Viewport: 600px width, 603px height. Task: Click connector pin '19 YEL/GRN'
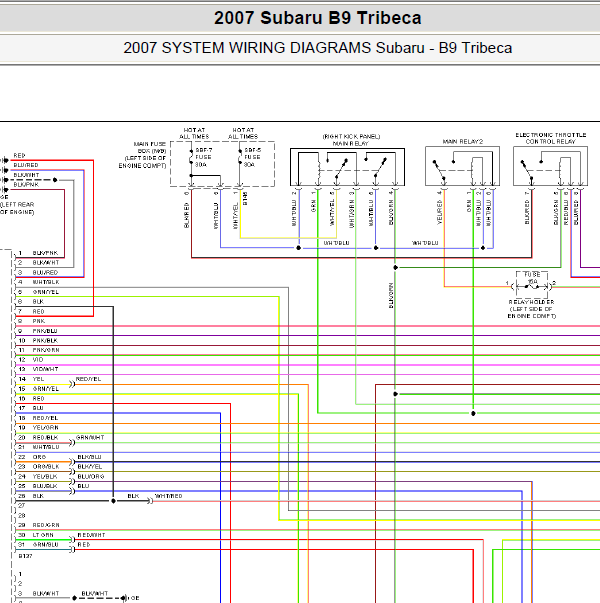[x=38, y=427]
